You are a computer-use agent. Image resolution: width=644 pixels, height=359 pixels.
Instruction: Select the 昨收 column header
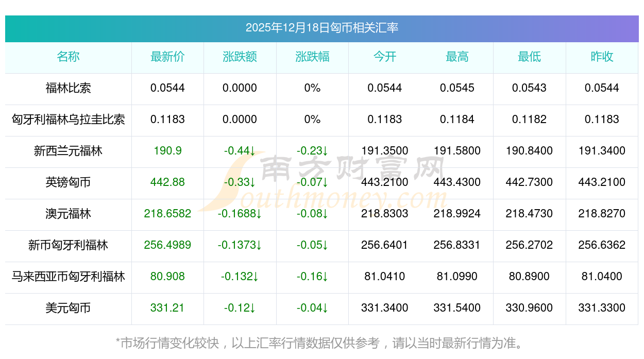[x=602, y=57]
